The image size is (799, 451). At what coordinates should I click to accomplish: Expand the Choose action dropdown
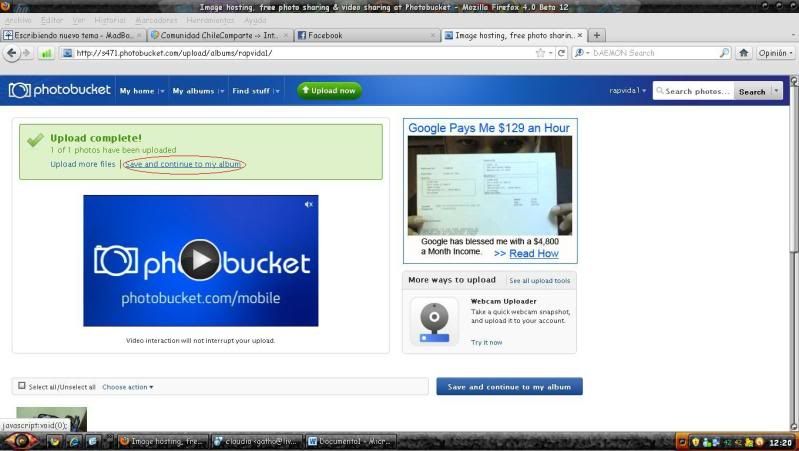(127, 387)
